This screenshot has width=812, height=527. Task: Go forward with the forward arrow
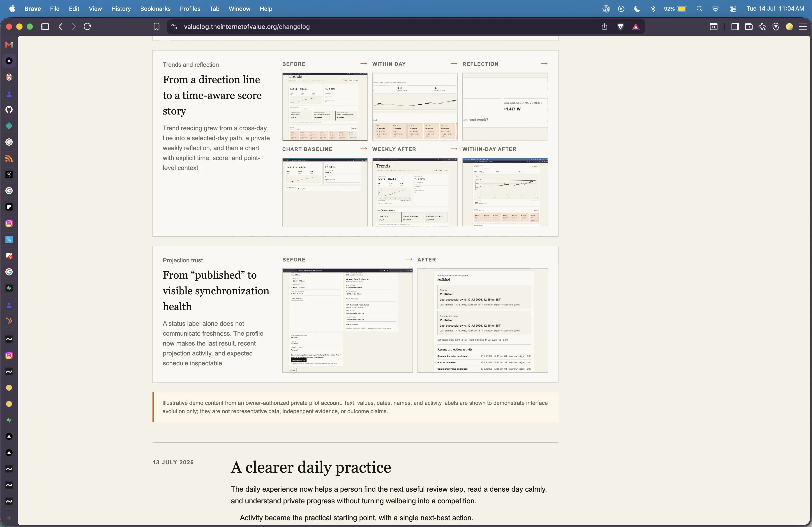(x=74, y=27)
